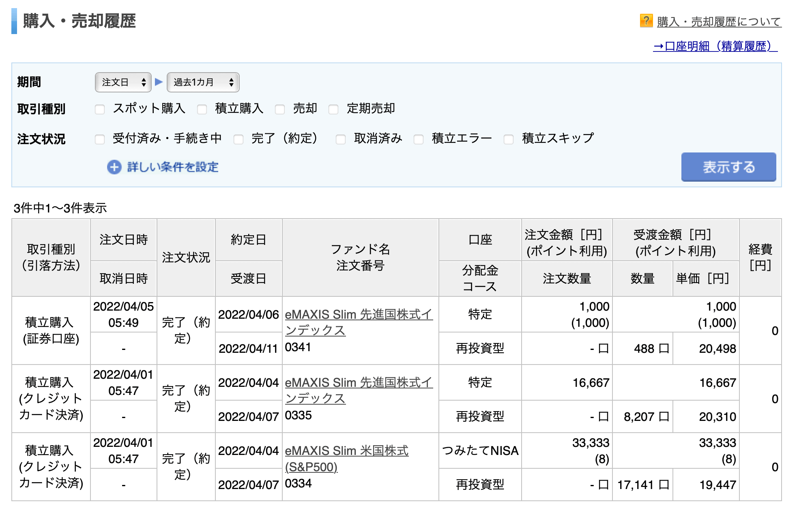Viewport: 812px width, 532px height.
Task: Click the quantity 488 口 cell
Action: 643,348
